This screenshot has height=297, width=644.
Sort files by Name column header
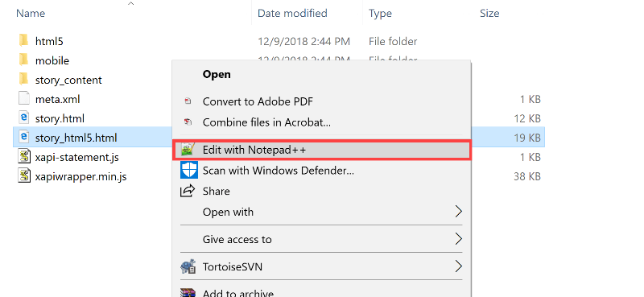tap(31, 13)
